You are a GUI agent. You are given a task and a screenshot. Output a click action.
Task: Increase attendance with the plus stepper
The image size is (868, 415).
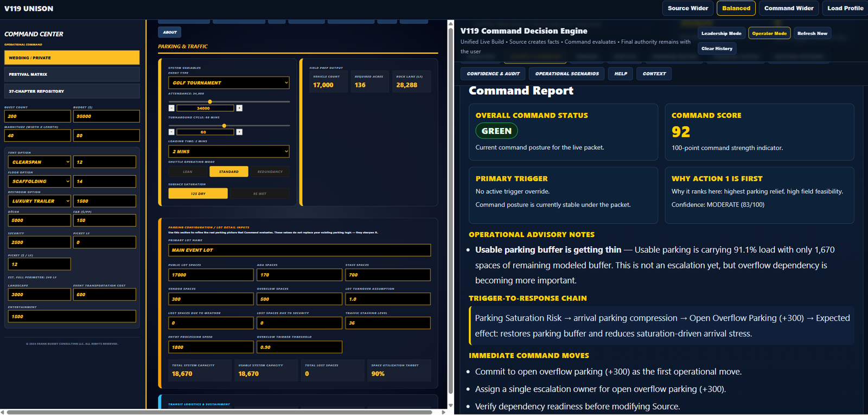click(x=239, y=108)
